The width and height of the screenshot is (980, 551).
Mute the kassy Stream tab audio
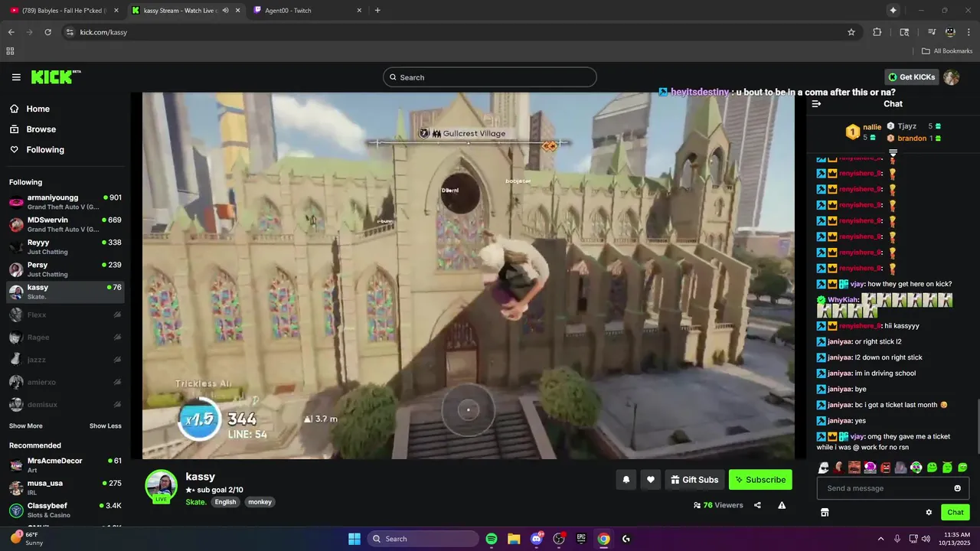[x=225, y=10]
